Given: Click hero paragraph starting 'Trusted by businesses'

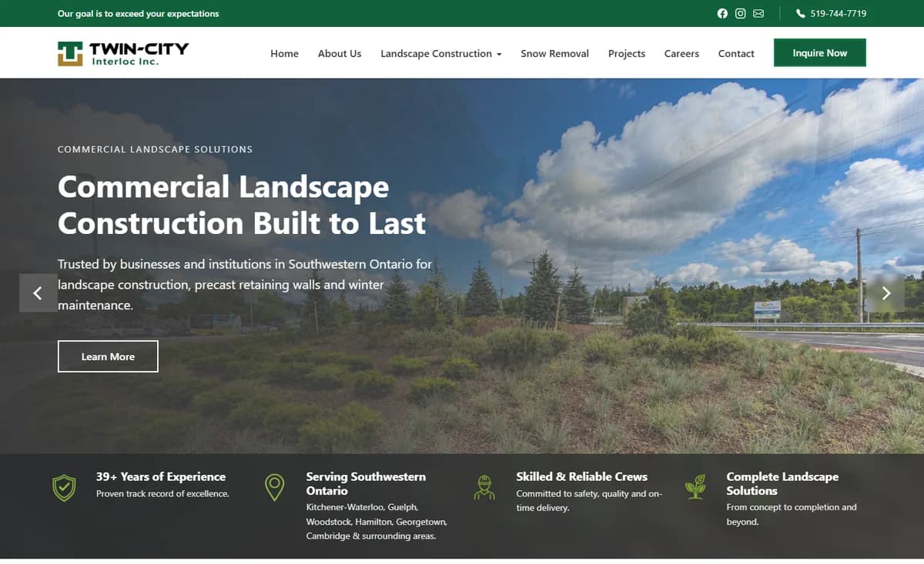Looking at the screenshot, I should 245,285.
